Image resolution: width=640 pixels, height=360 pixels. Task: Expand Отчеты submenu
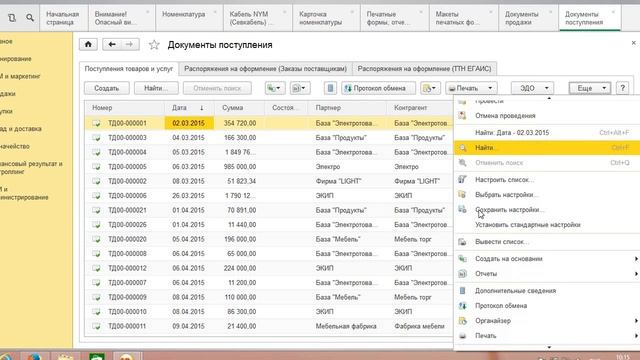[x=547, y=274]
